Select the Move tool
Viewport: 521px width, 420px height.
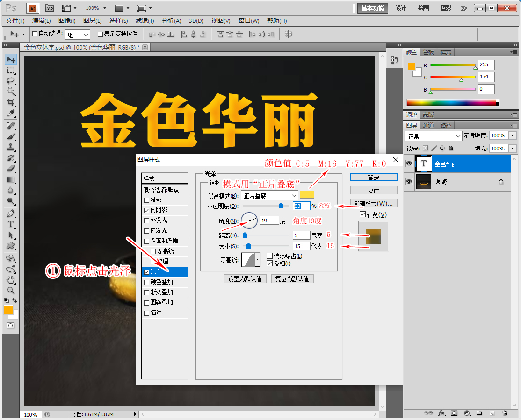coord(10,59)
